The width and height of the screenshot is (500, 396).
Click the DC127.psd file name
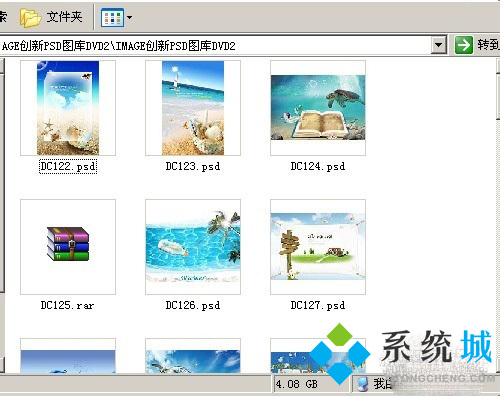tap(318, 305)
